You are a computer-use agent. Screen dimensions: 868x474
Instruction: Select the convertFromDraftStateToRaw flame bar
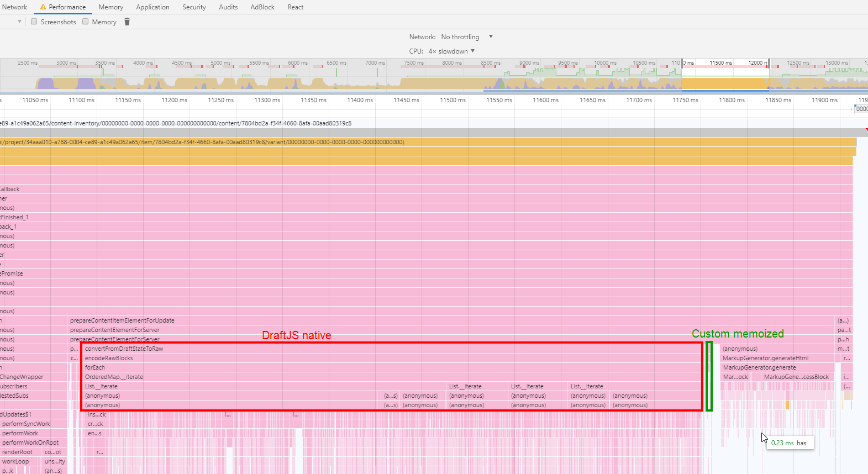pos(392,349)
